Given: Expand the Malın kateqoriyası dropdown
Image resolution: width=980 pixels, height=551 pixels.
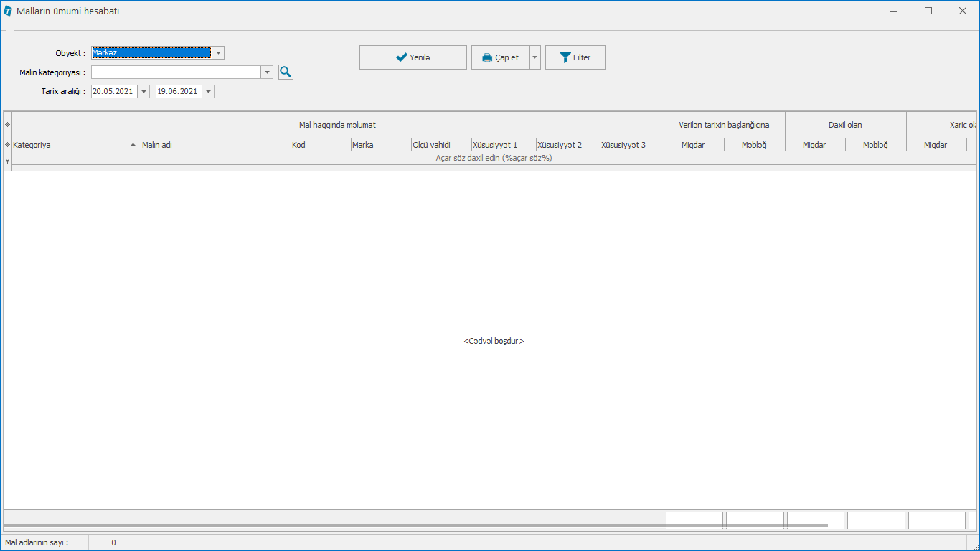Looking at the screenshot, I should coord(267,72).
